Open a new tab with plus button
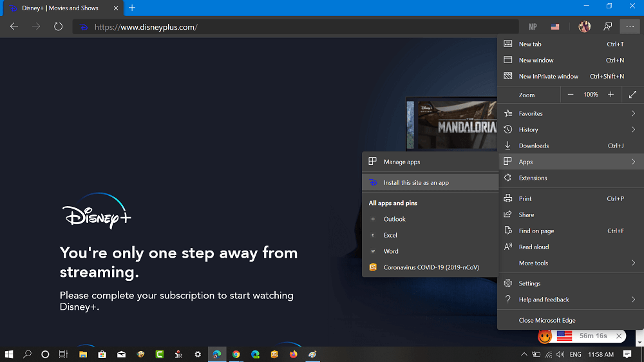Screen dimensions: 644x362 tap(132, 8)
